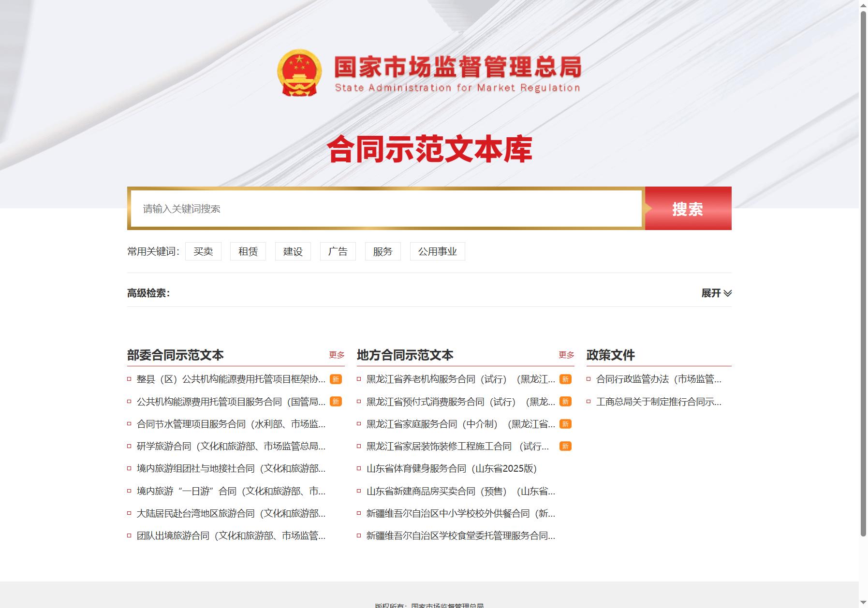Select the 公用事业 keyword tag
This screenshot has height=608, width=868.
tap(438, 251)
